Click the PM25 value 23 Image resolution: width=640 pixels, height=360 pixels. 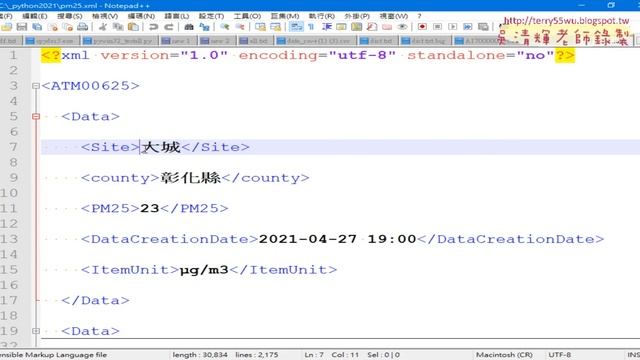pyautogui.click(x=150, y=209)
